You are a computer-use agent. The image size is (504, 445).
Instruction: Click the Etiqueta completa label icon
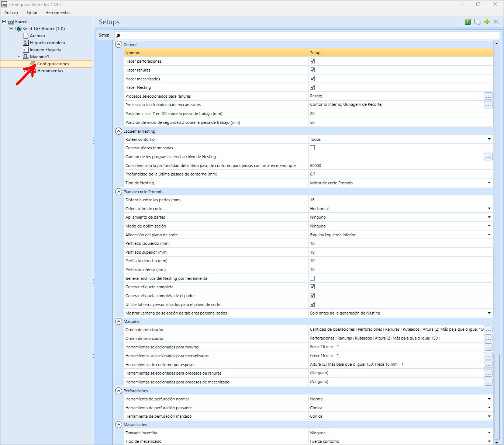pos(26,43)
